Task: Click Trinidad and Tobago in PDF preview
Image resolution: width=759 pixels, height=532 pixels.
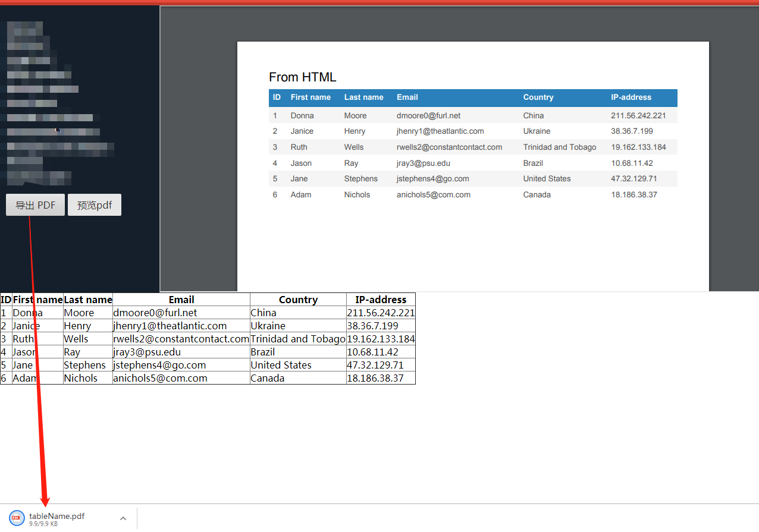Action: pyautogui.click(x=560, y=147)
